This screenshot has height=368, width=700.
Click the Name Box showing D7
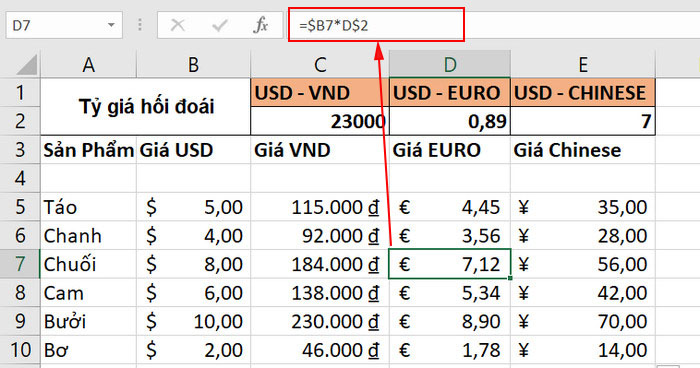coord(64,25)
